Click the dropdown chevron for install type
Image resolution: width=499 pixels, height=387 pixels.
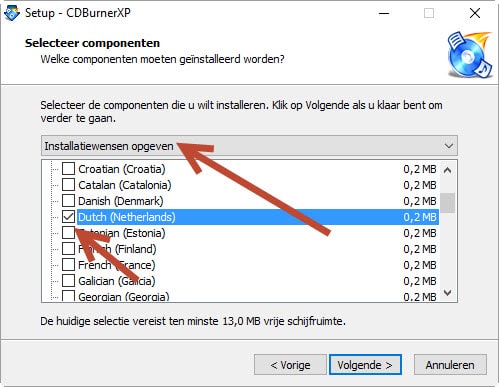(449, 146)
